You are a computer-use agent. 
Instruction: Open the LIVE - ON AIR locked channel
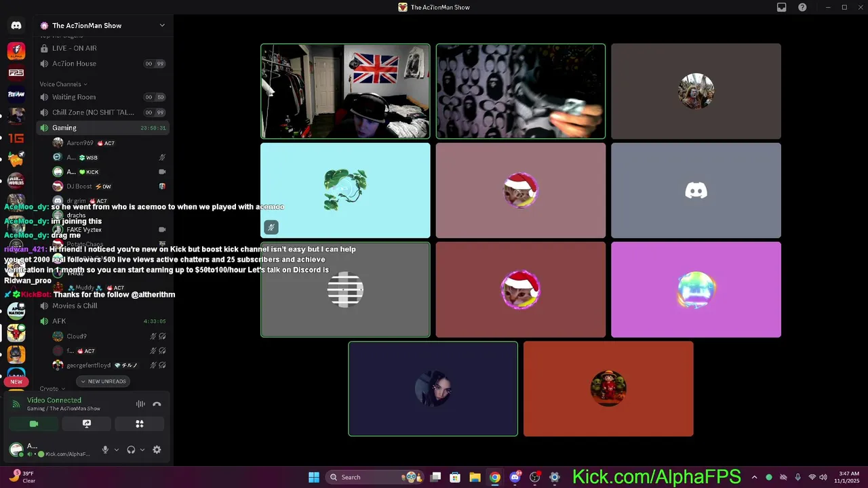click(x=102, y=48)
